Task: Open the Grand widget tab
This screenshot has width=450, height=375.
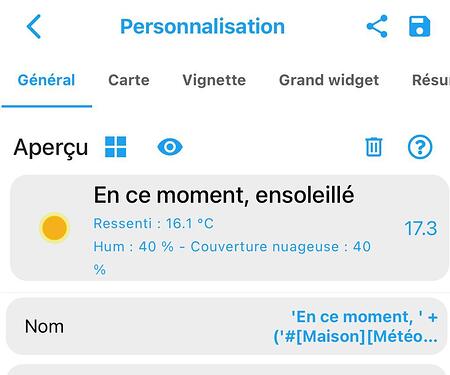Action: (329, 80)
